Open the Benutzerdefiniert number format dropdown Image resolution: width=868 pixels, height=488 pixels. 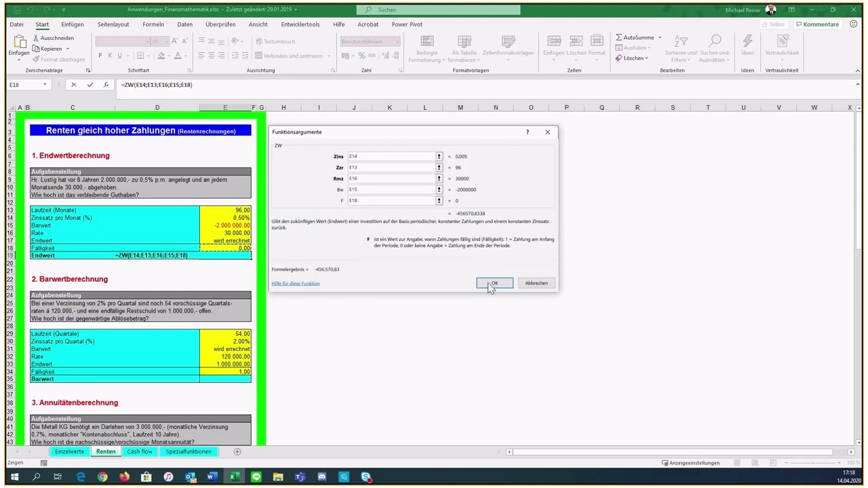[396, 41]
